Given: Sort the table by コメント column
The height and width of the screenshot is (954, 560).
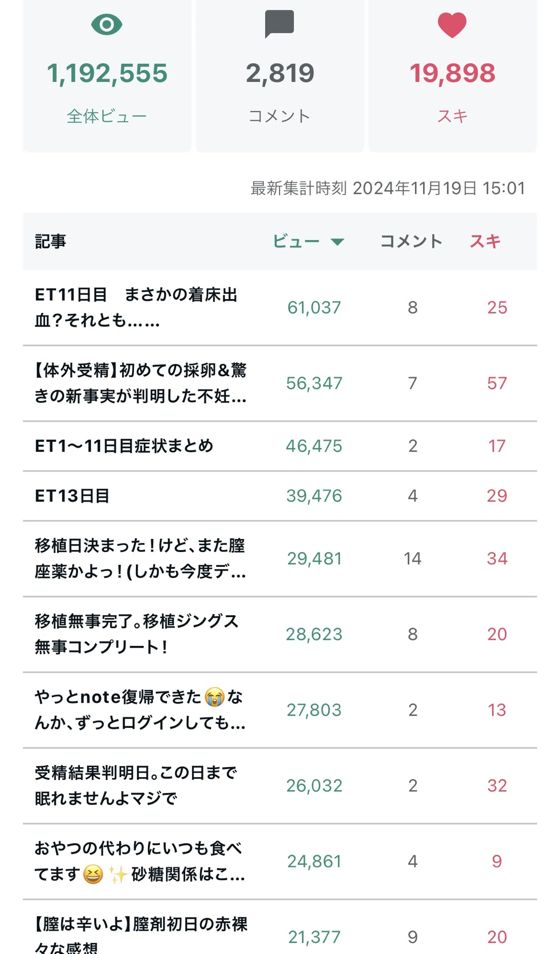Looking at the screenshot, I should point(411,241).
